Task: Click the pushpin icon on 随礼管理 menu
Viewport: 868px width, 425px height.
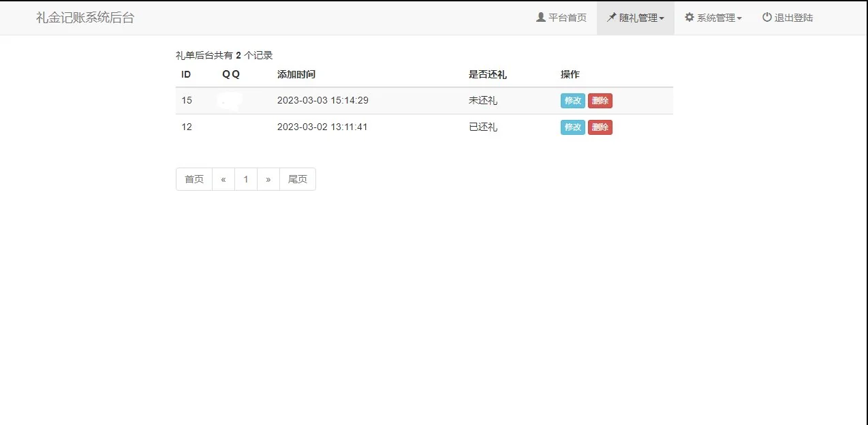Action: (x=610, y=18)
